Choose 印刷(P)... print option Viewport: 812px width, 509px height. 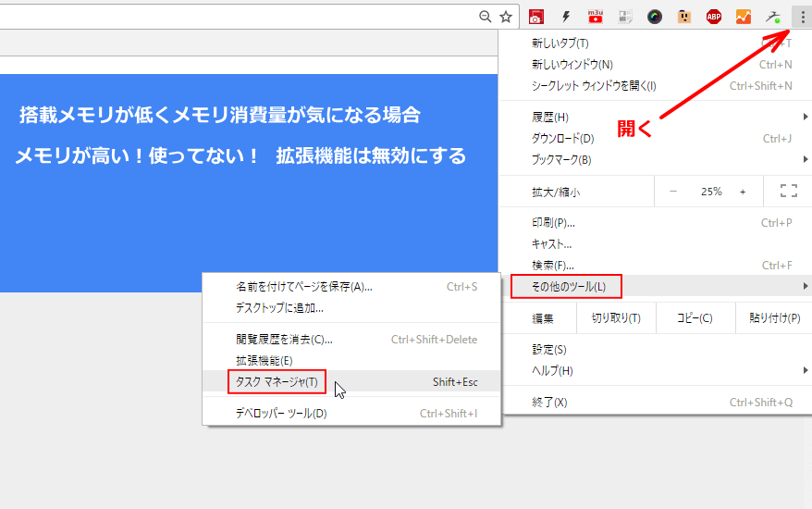(x=655, y=223)
